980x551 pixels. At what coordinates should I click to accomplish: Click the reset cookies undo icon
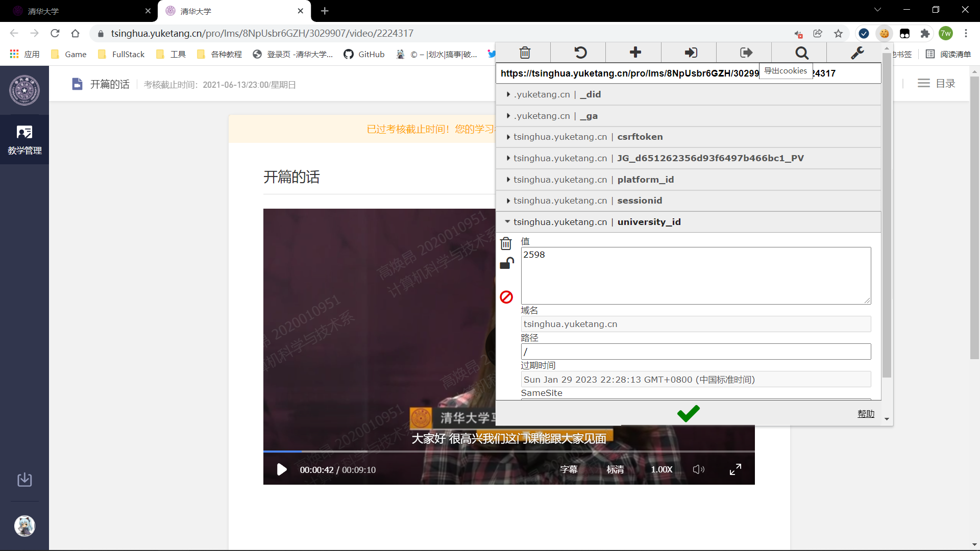580,53
